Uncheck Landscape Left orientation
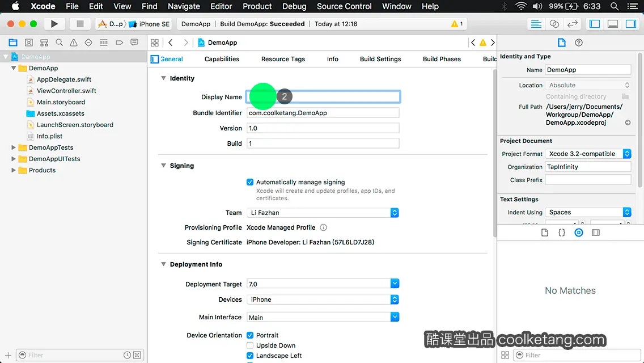This screenshot has width=644, height=363. 249,356
